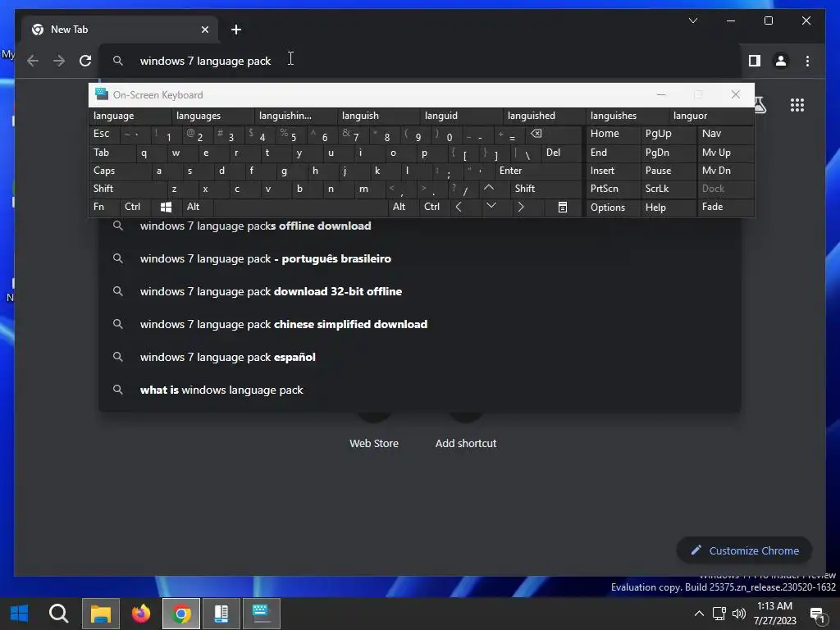Open the Windows Start button
The height and width of the screenshot is (630, 840).
20,613
